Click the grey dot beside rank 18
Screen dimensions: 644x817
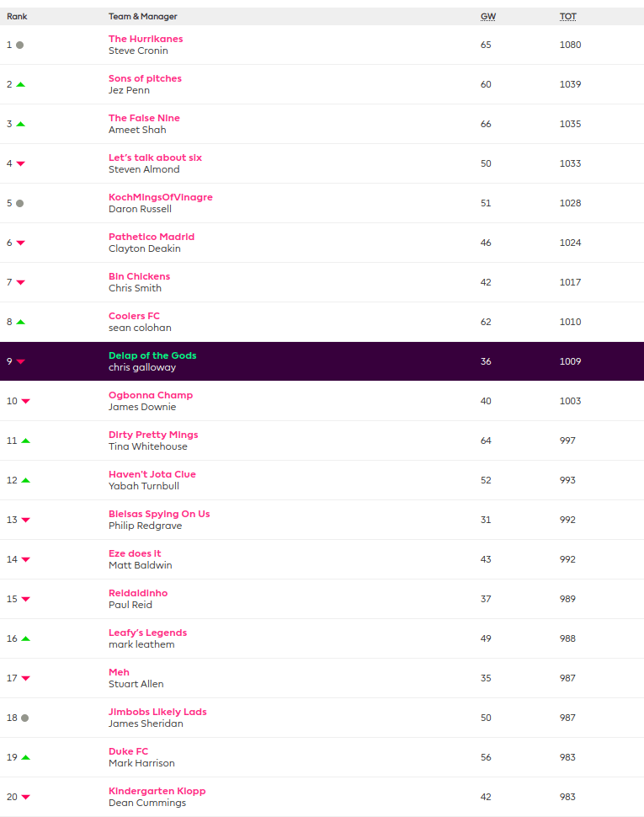pos(24,718)
